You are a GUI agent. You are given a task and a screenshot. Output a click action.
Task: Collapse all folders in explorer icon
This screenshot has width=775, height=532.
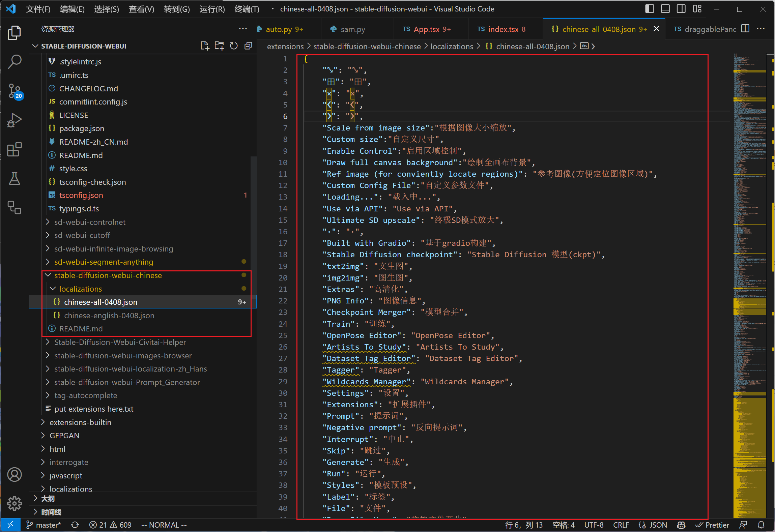(x=249, y=46)
